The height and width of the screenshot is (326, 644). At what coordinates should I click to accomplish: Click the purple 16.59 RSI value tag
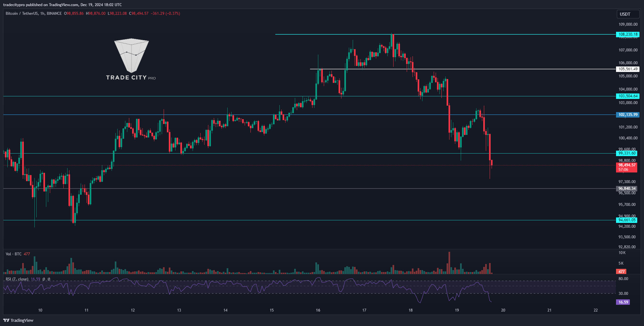pos(623,302)
